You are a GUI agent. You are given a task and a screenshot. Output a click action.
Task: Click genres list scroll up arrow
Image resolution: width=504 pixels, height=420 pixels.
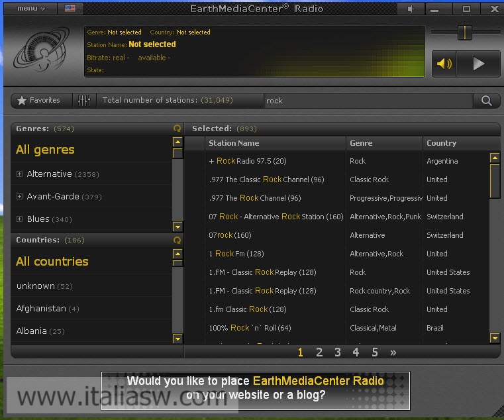coord(177,142)
